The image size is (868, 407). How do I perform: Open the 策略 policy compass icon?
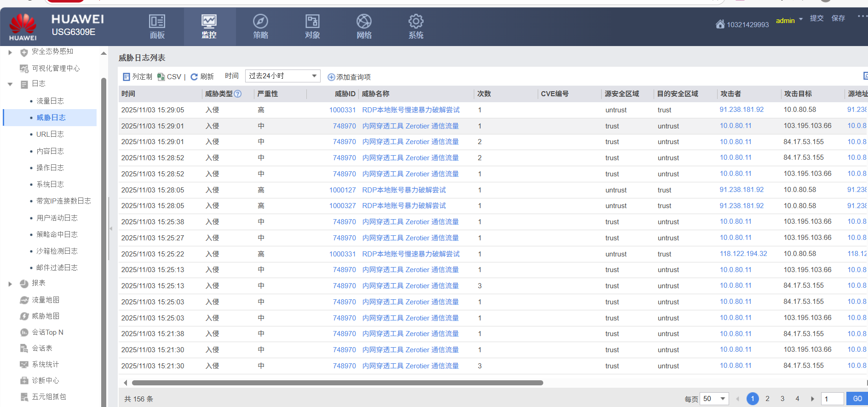[260, 22]
